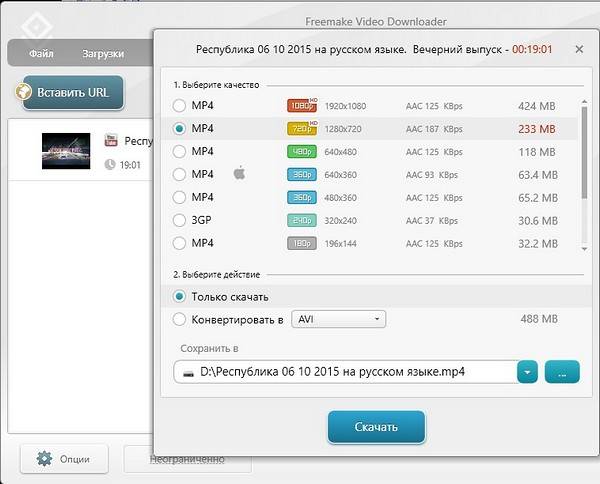
Task: Click the 360p badge beside 480x360
Action: point(302,197)
